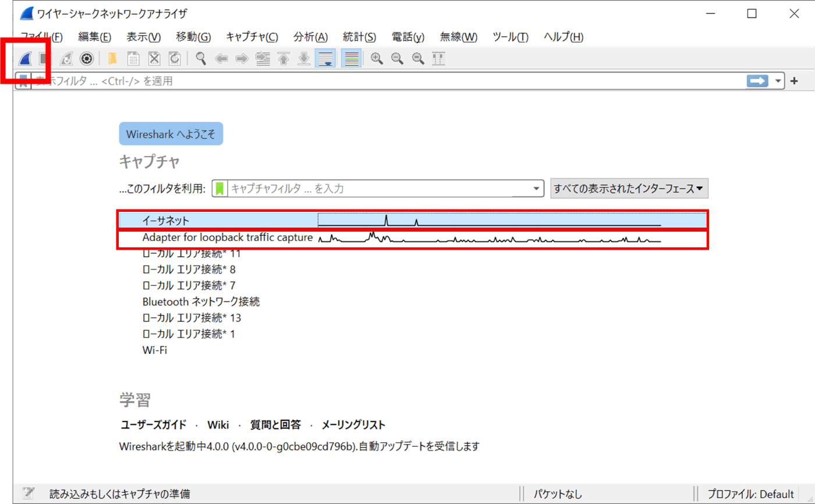
Task: Select ローカル エリア接続* 1 interface
Action: tap(189, 334)
